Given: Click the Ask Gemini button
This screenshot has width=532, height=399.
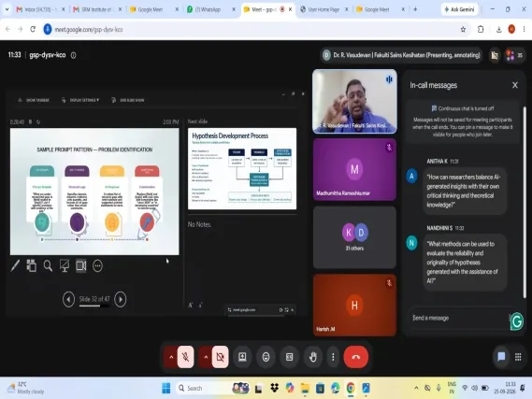Looking at the screenshot, I should click(x=459, y=9).
